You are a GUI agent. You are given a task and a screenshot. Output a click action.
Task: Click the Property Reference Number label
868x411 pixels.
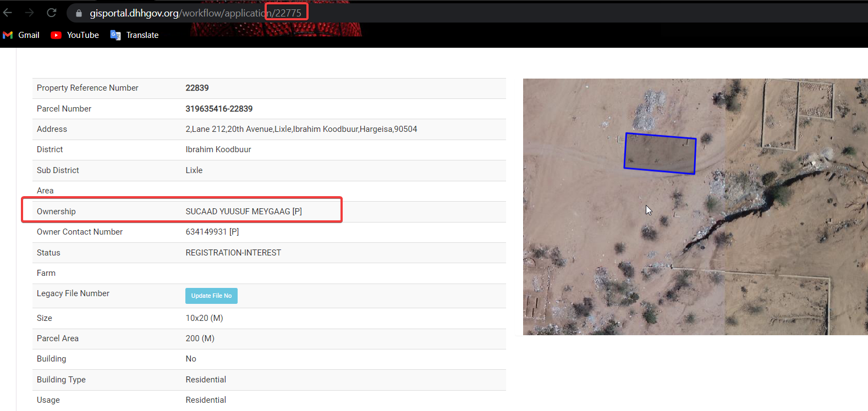tap(87, 88)
